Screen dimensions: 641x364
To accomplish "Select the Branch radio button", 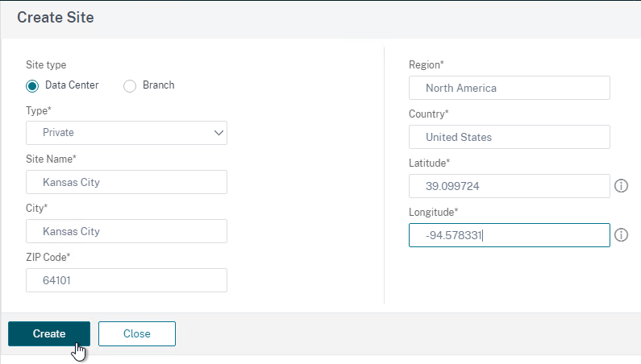I will pos(130,86).
